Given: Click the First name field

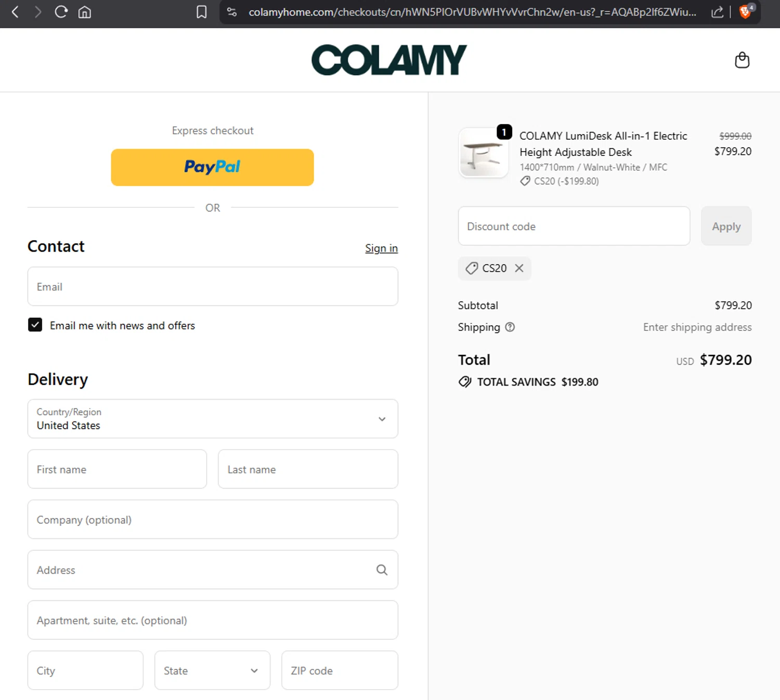Looking at the screenshot, I should [117, 469].
